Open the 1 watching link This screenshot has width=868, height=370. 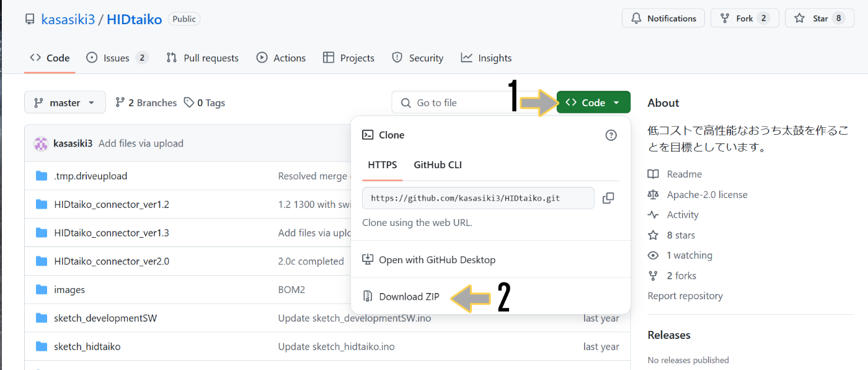coord(680,255)
